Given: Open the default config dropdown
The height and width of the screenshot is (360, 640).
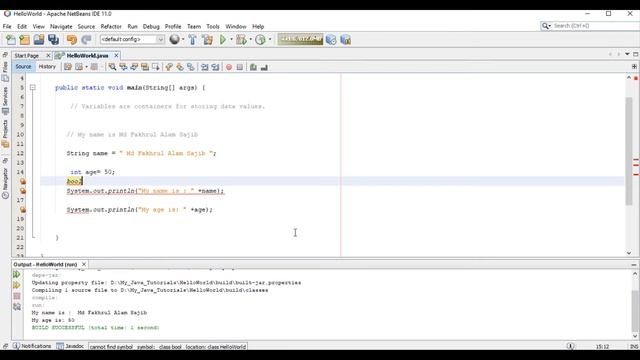Looking at the screenshot, I should [x=132, y=39].
